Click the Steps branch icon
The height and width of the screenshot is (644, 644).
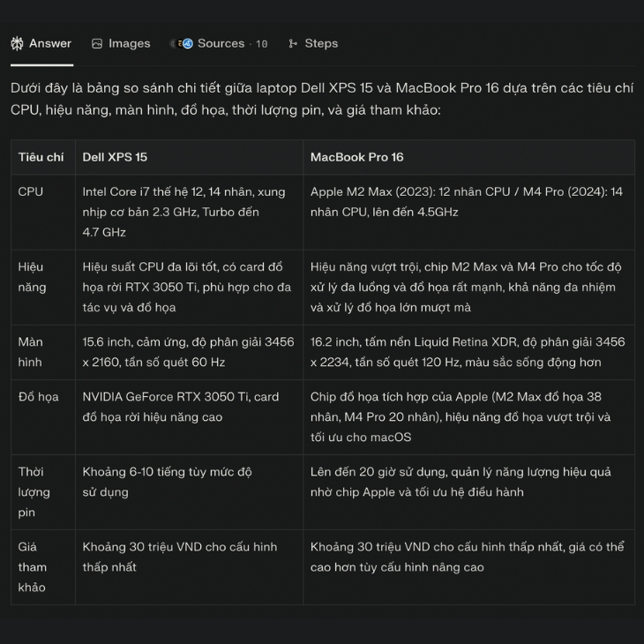tap(293, 43)
